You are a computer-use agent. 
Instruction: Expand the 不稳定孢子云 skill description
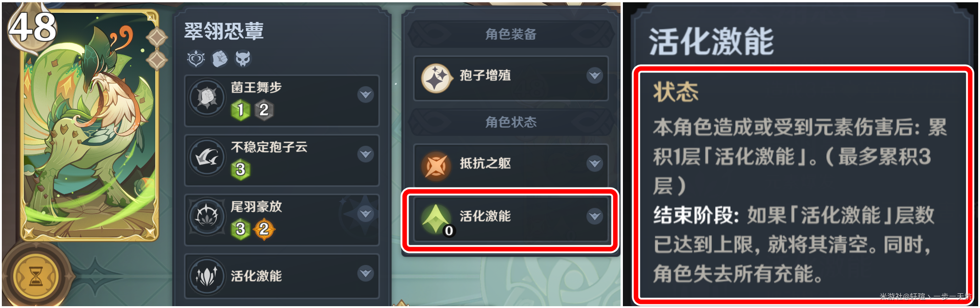(x=365, y=154)
